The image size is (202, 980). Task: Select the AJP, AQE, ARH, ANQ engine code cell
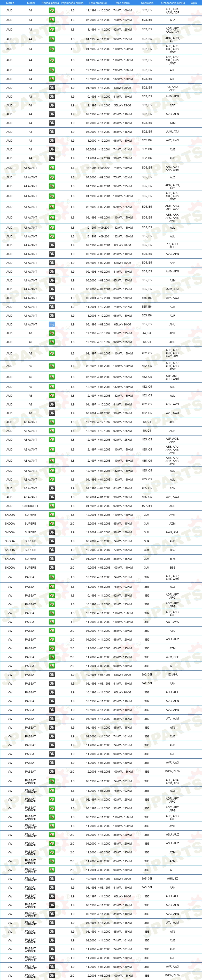[172, 377]
